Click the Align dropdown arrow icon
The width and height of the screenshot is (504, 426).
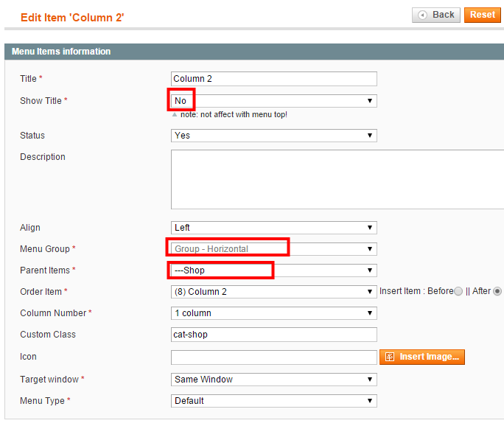pyautogui.click(x=370, y=228)
